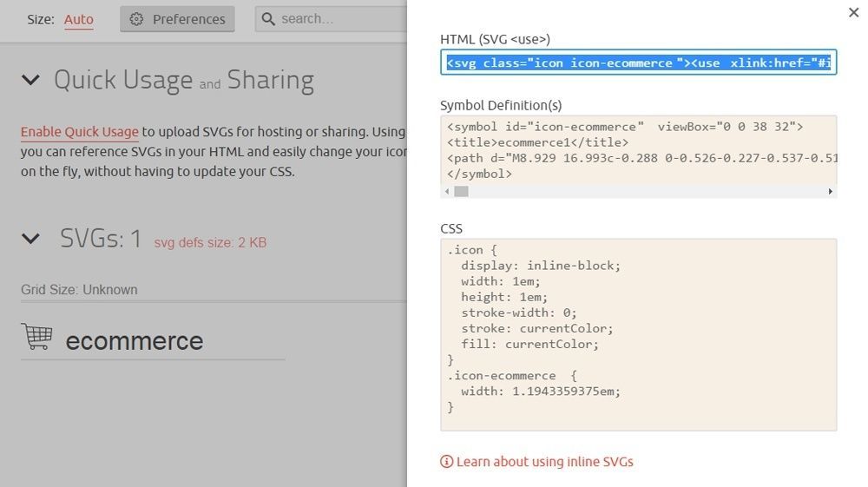
Task: Click the Quick Usage and Sharing title
Action: pyautogui.click(x=184, y=80)
